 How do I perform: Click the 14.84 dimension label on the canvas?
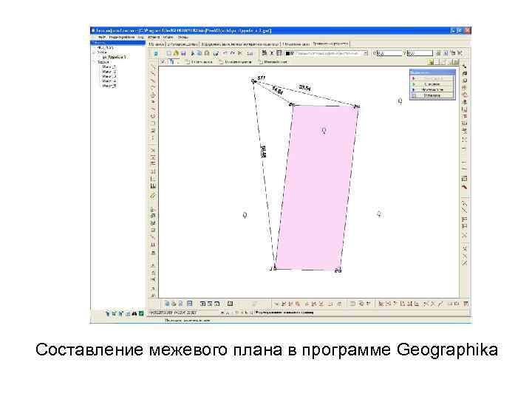coord(278,91)
